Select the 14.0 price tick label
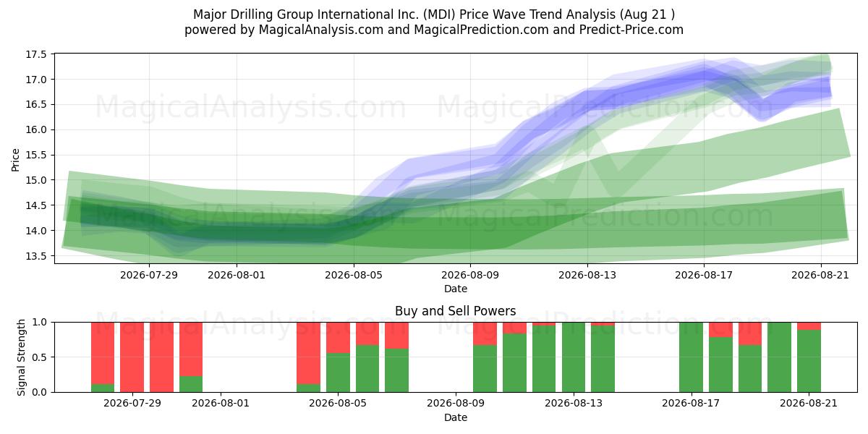The width and height of the screenshot is (868, 434). [x=36, y=231]
